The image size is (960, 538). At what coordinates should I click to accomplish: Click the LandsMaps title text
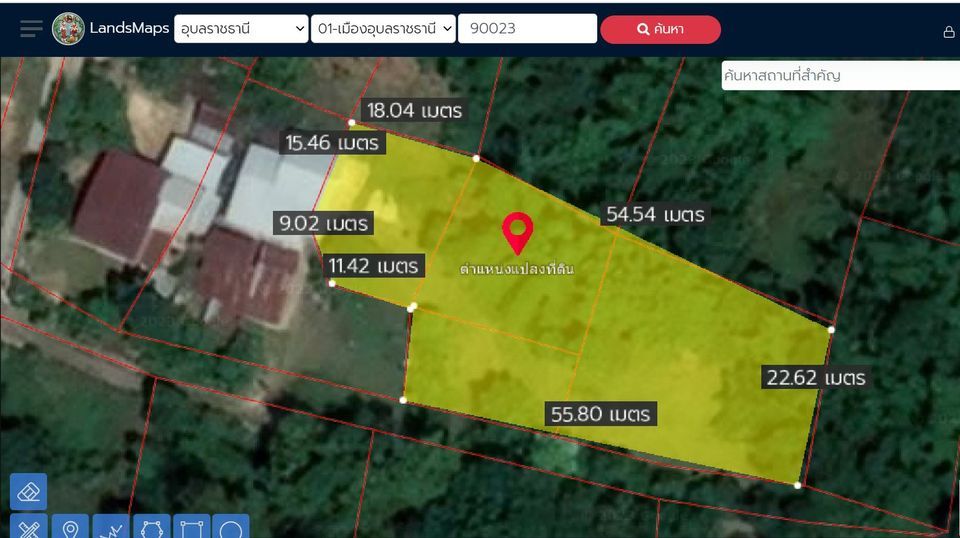pyautogui.click(x=129, y=28)
